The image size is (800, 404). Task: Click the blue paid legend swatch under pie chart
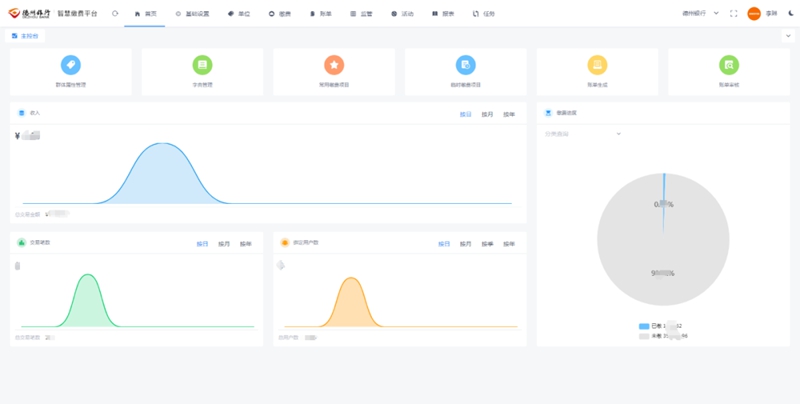pos(643,326)
